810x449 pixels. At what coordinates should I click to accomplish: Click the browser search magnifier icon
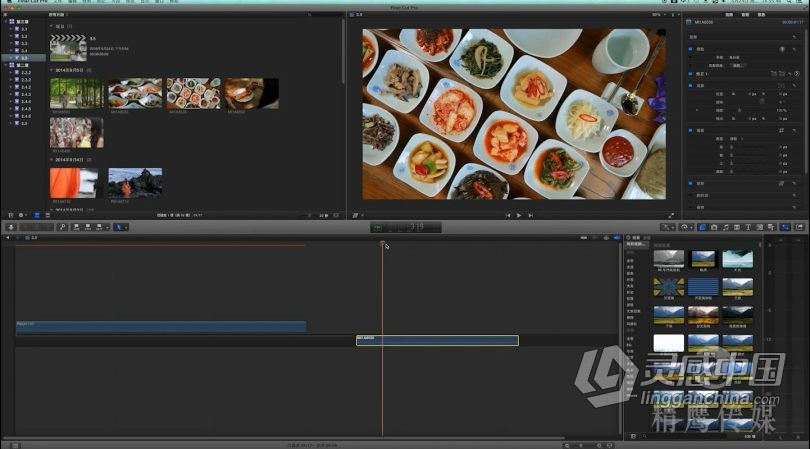309,15
